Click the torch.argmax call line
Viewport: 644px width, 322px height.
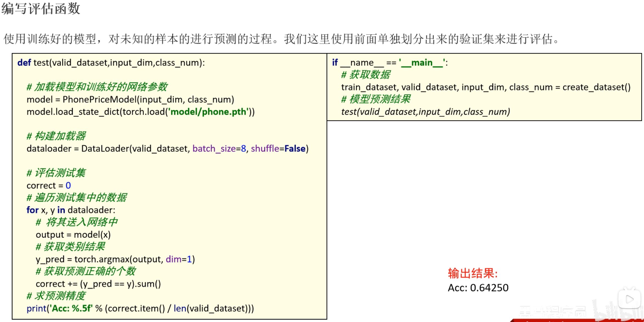(x=115, y=259)
